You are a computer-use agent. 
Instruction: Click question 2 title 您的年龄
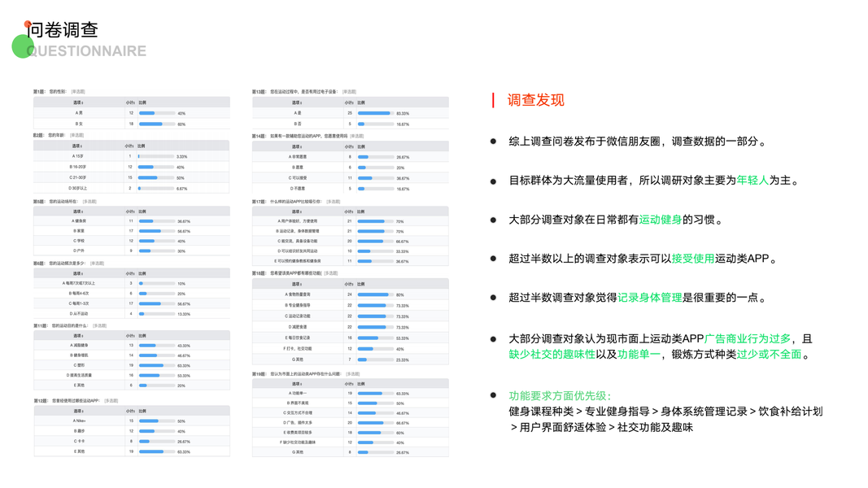pos(58,136)
